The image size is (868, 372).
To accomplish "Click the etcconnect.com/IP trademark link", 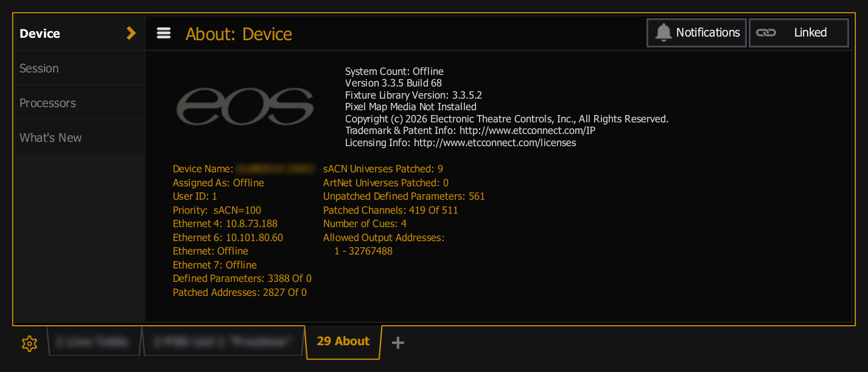I will [x=527, y=131].
